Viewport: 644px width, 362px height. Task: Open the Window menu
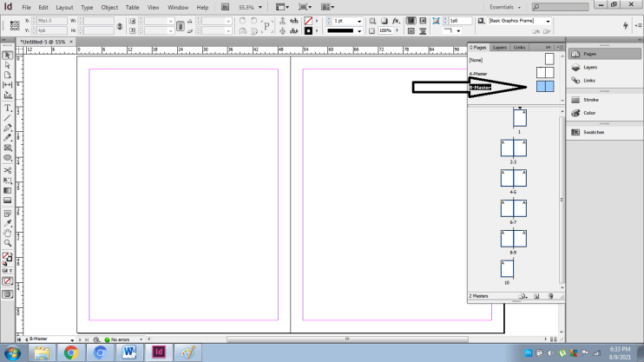[x=178, y=8]
